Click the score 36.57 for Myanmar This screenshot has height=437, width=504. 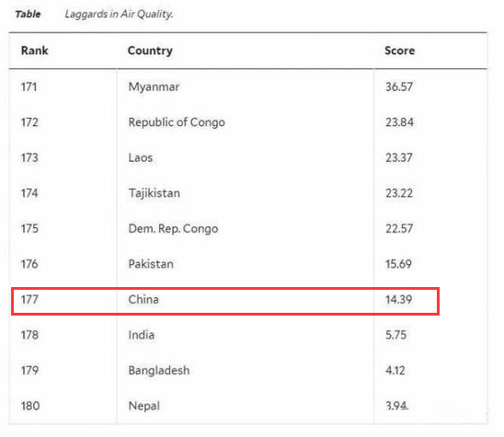coord(399,86)
